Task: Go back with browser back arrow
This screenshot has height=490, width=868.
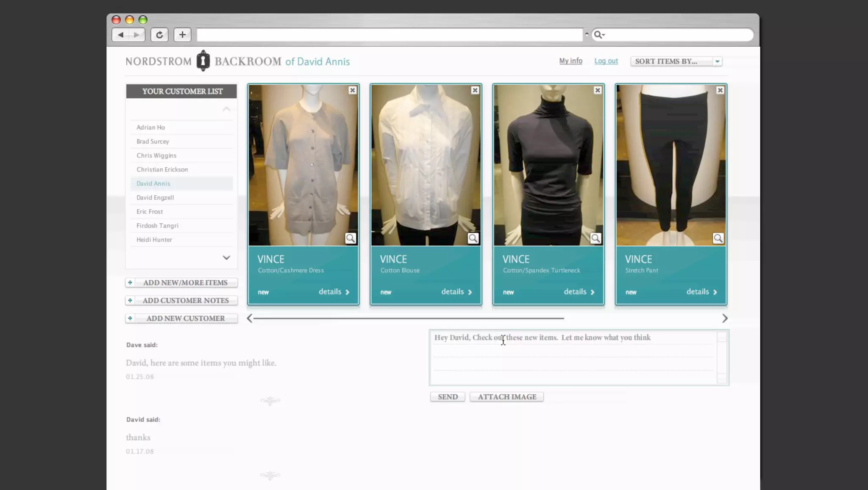Action: click(x=121, y=35)
